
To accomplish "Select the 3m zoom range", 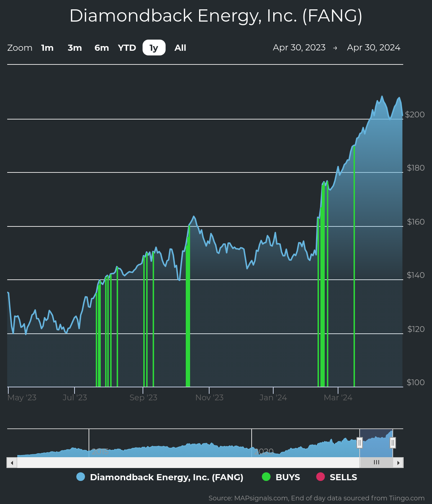I will click(75, 48).
